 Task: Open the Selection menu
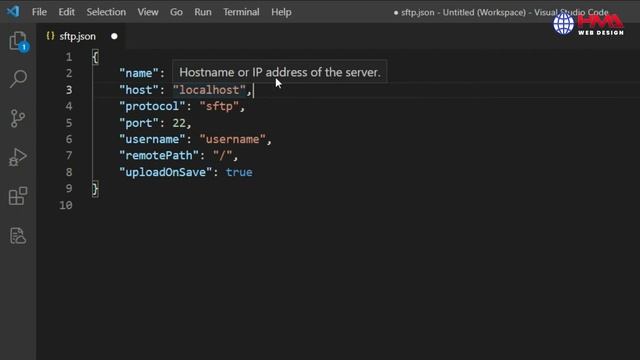(x=106, y=12)
